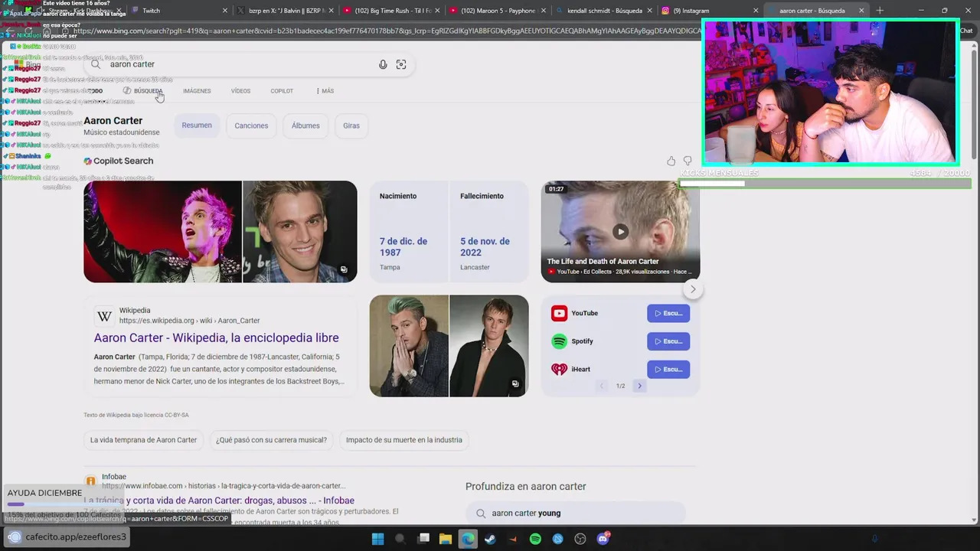Open the Aaron Carter smiling portrait photo
The height and width of the screenshot is (551, 980).
pos(299,232)
